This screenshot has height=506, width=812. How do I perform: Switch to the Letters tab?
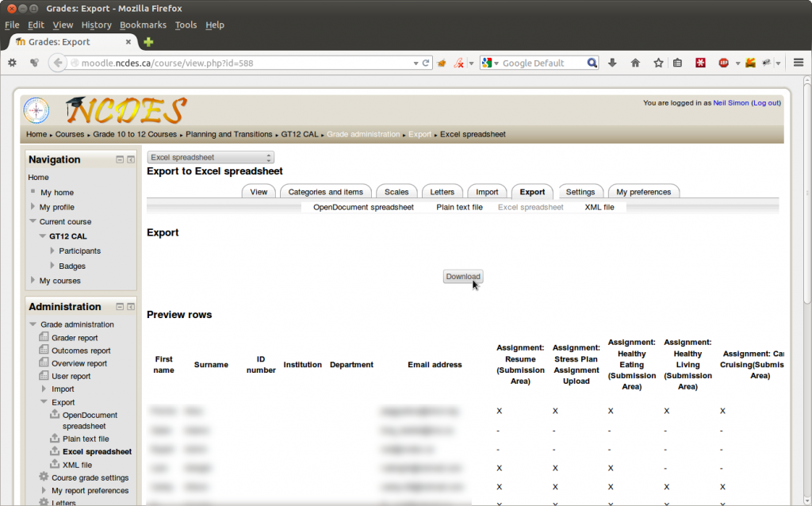click(442, 192)
